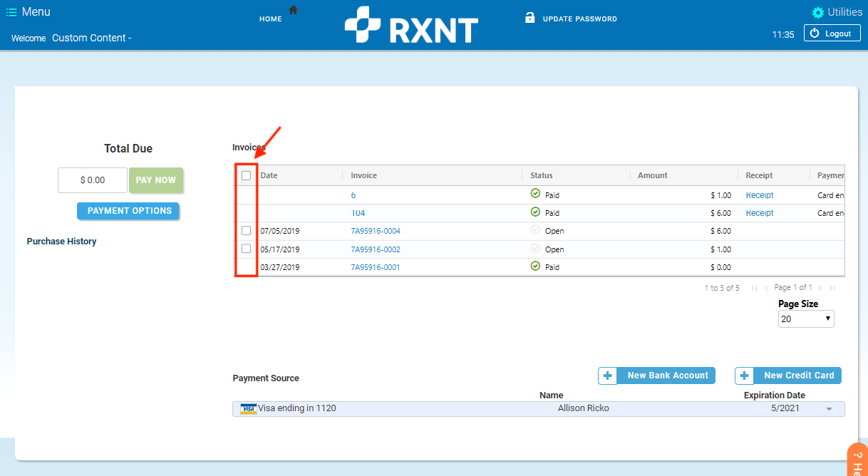Click the RXNT logo

click(x=411, y=25)
